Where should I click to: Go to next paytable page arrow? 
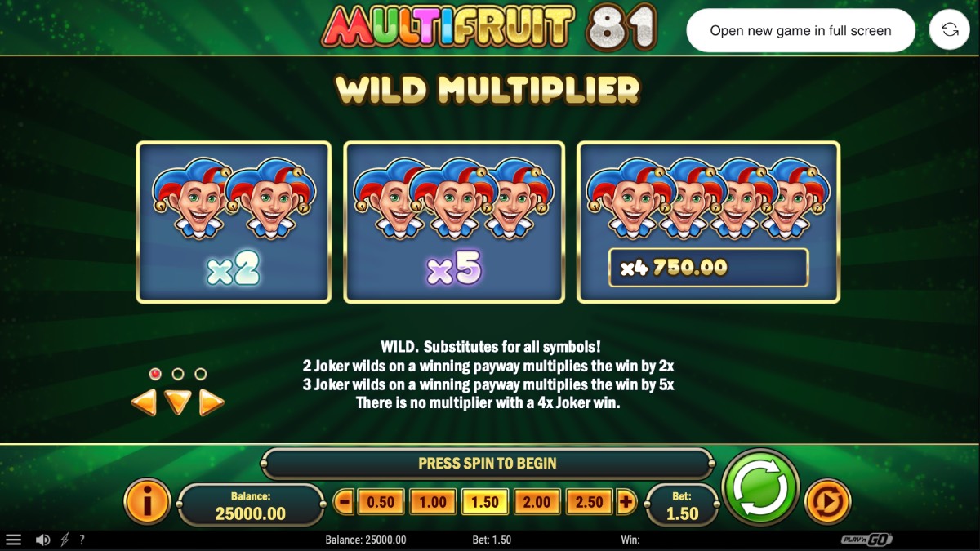click(212, 402)
